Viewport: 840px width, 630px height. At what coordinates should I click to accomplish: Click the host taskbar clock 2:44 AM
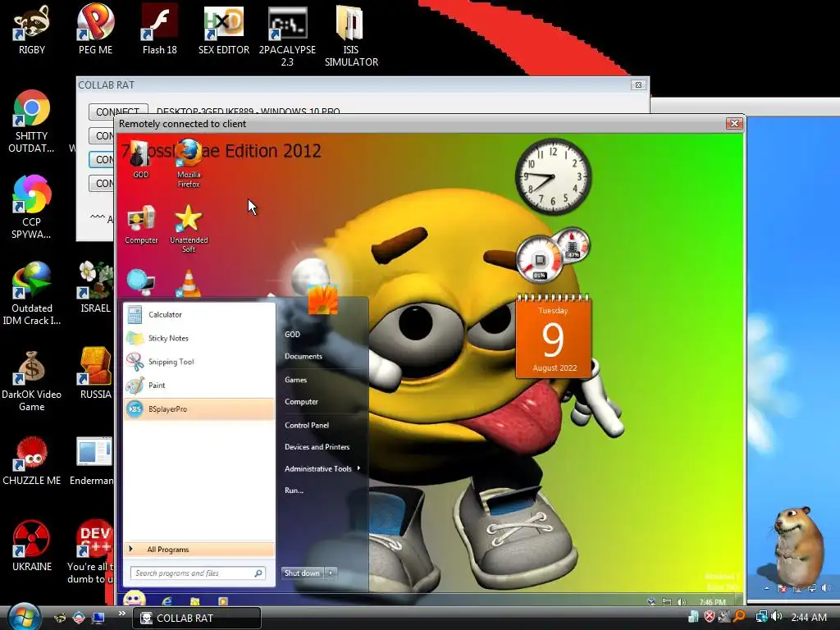click(808, 617)
